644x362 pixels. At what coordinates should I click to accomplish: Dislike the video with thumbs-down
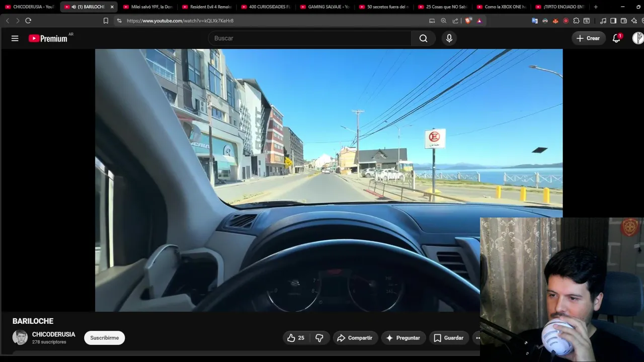tap(319, 338)
